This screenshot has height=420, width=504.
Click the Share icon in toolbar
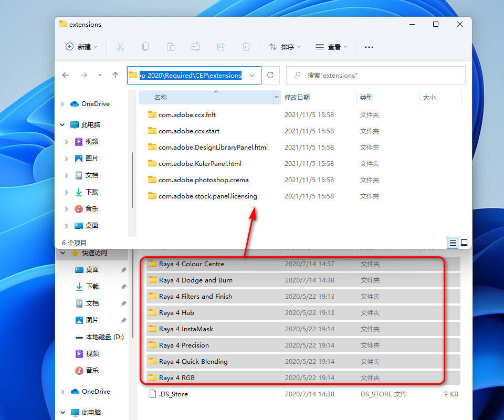[221, 47]
